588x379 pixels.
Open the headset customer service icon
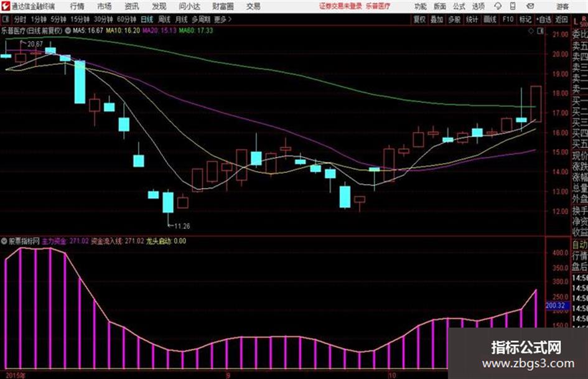498,6
